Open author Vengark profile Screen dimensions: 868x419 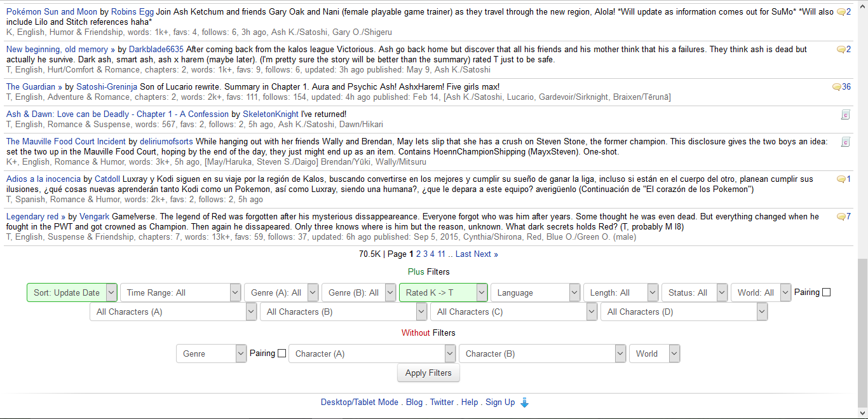pos(94,217)
